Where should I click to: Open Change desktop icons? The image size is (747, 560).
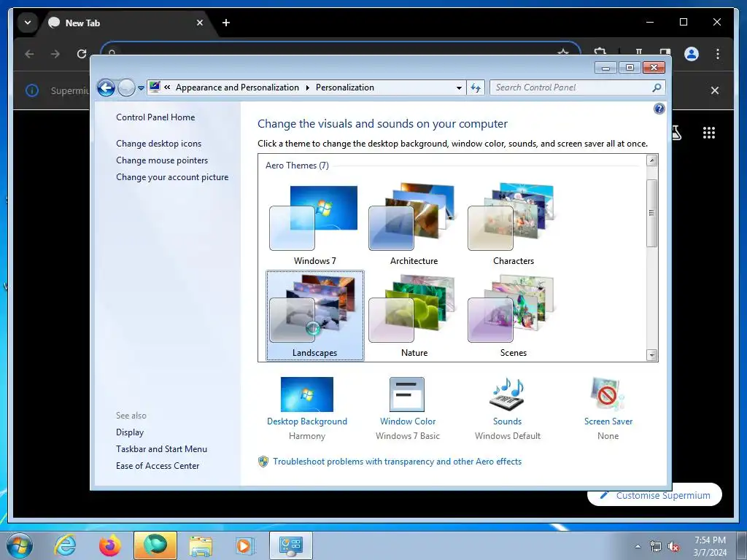click(158, 144)
